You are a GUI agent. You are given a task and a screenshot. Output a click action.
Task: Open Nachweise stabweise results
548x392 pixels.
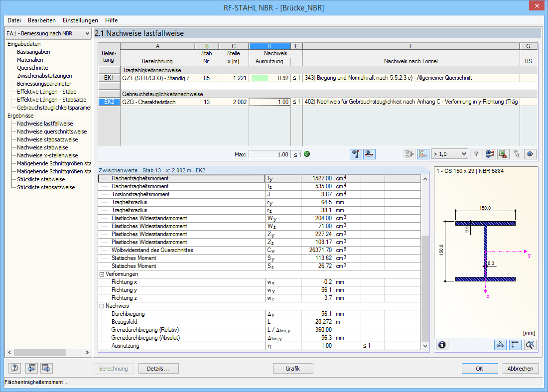[x=42, y=147]
